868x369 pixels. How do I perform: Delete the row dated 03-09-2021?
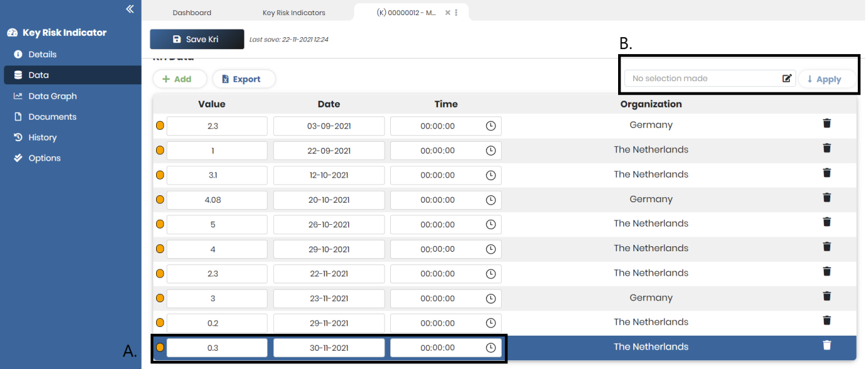pyautogui.click(x=827, y=123)
